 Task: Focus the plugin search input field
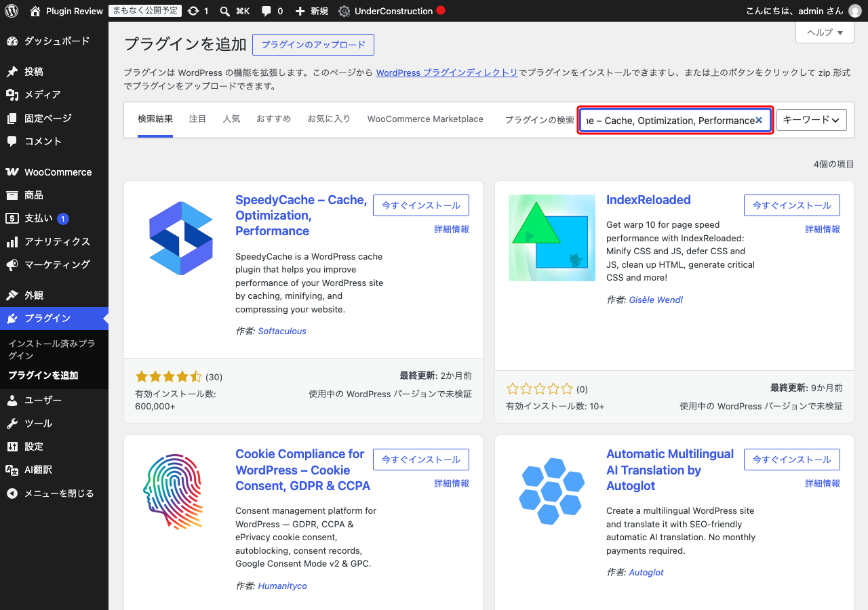[x=675, y=120]
